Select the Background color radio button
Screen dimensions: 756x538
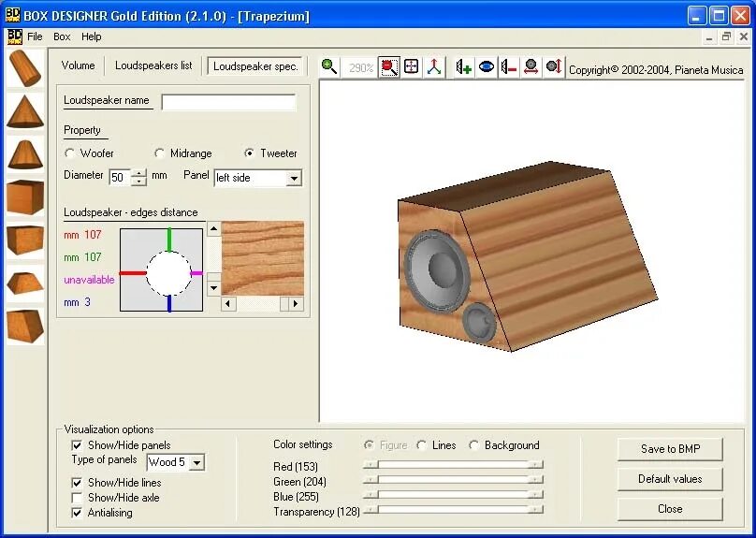point(474,445)
